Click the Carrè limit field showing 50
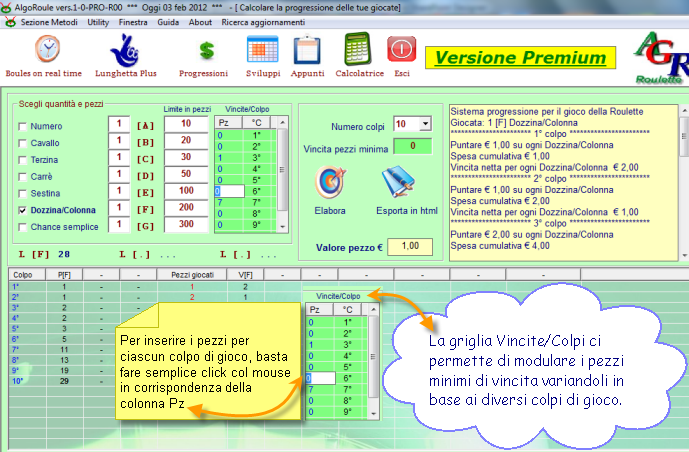689x452 pixels. [186, 174]
